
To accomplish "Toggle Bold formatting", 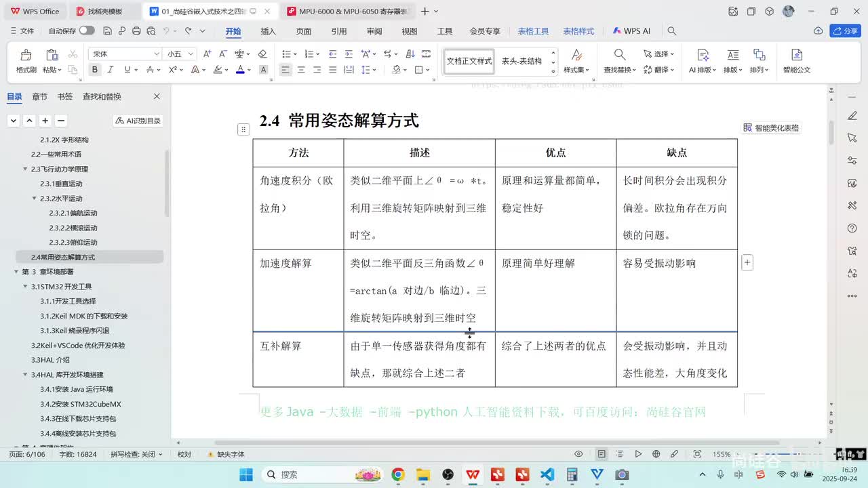I will click(x=94, y=70).
